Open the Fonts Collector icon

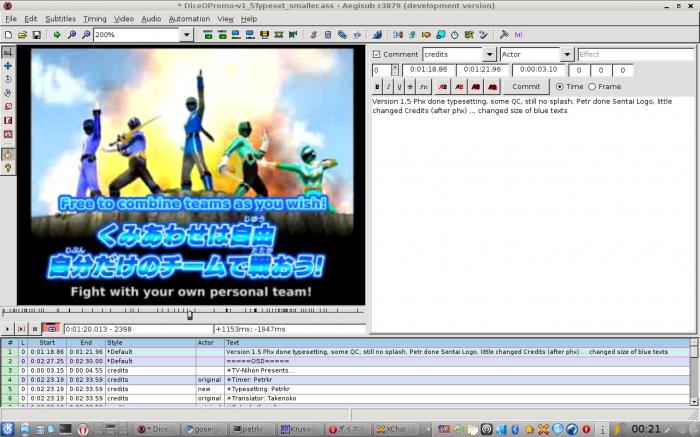point(357,34)
